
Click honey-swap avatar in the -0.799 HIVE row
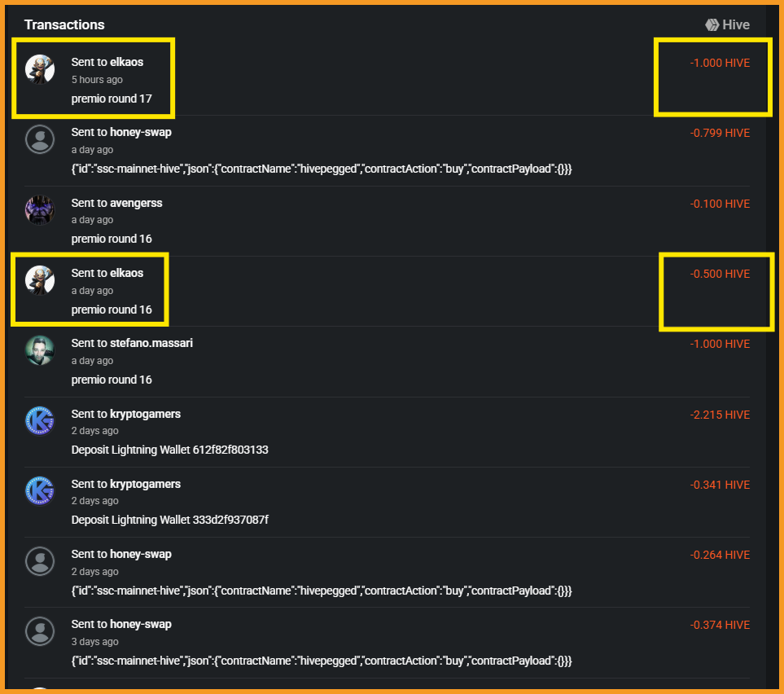coord(40,139)
